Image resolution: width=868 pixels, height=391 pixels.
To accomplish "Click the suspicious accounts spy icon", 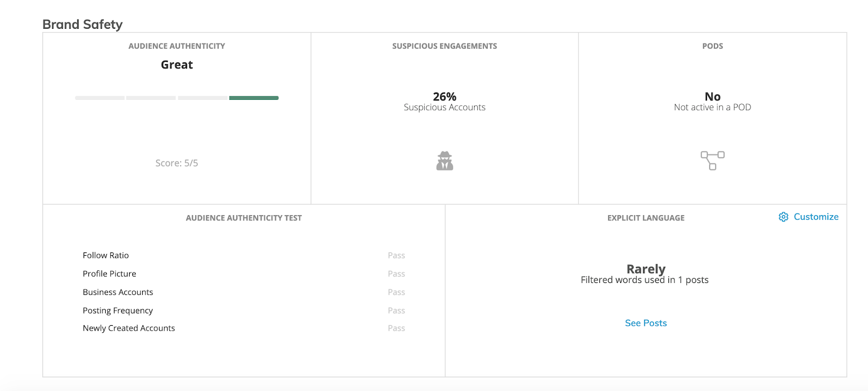I will (x=445, y=161).
